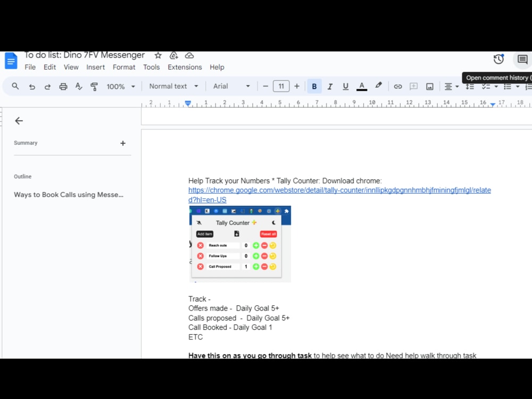Add a summary with plus icon
The width and height of the screenshot is (532, 399).
pyautogui.click(x=123, y=143)
